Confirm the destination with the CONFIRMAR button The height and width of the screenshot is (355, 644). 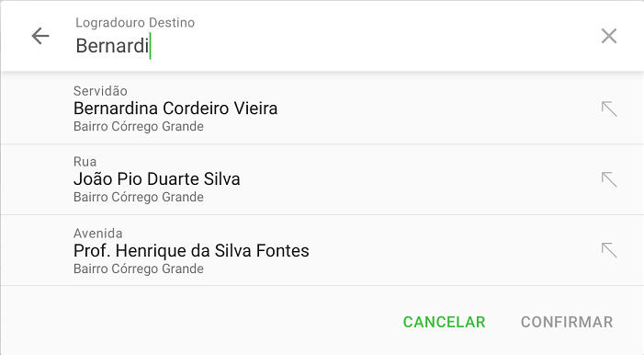pos(567,322)
